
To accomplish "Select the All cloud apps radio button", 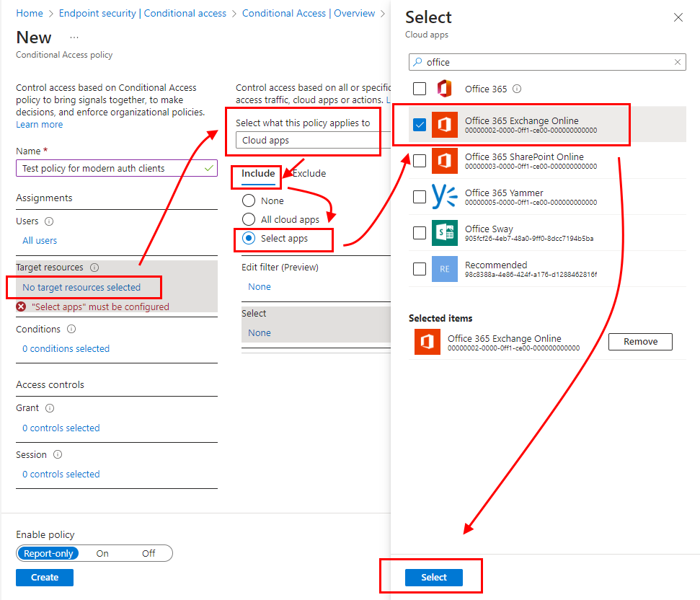I will pos(249,219).
